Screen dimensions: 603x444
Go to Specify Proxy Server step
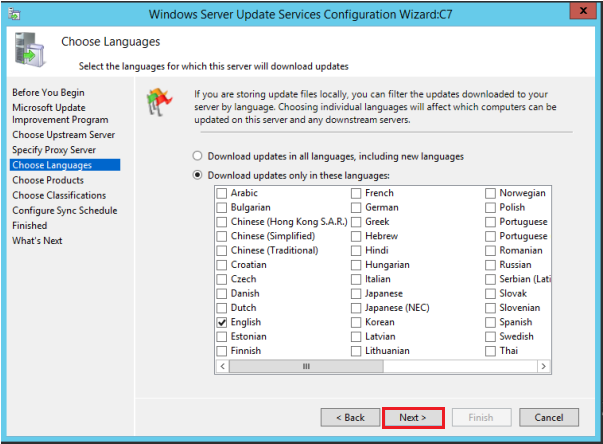54,150
